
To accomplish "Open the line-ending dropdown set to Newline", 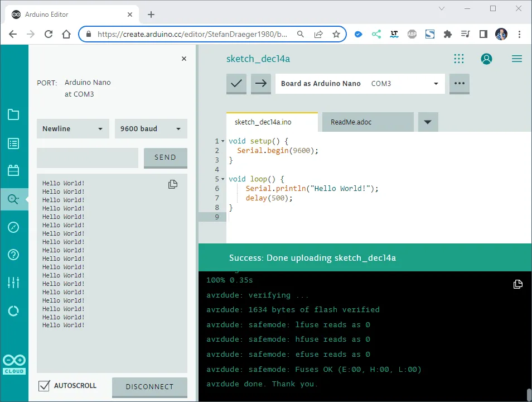I will pyautogui.click(x=72, y=128).
